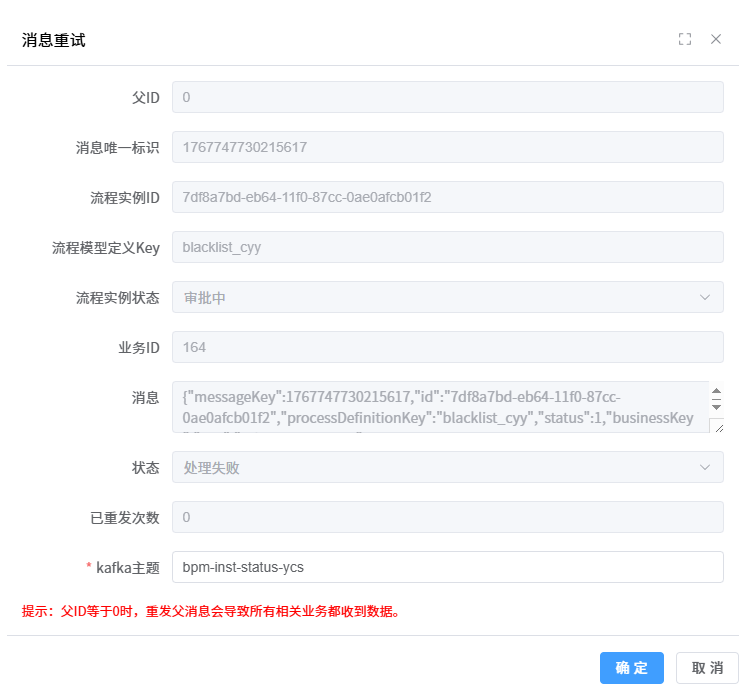This screenshot has width=753, height=699.
Task: Toggle fullscreen for the 消息重试 dialog
Action: click(x=685, y=39)
